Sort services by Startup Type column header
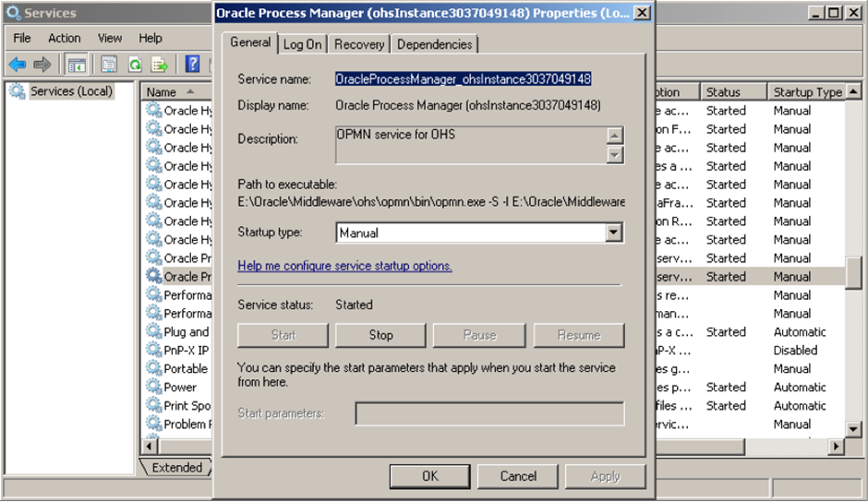This screenshot has height=502, width=868. coord(806,92)
